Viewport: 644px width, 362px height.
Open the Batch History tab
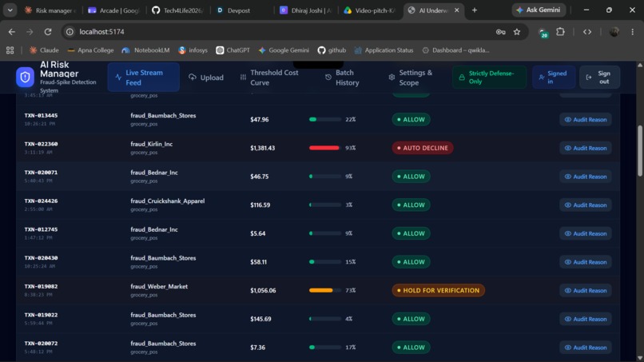click(x=344, y=78)
